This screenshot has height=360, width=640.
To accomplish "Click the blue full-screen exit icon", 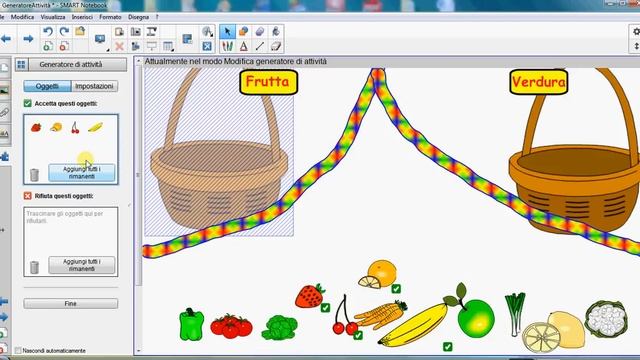I will (207, 46).
